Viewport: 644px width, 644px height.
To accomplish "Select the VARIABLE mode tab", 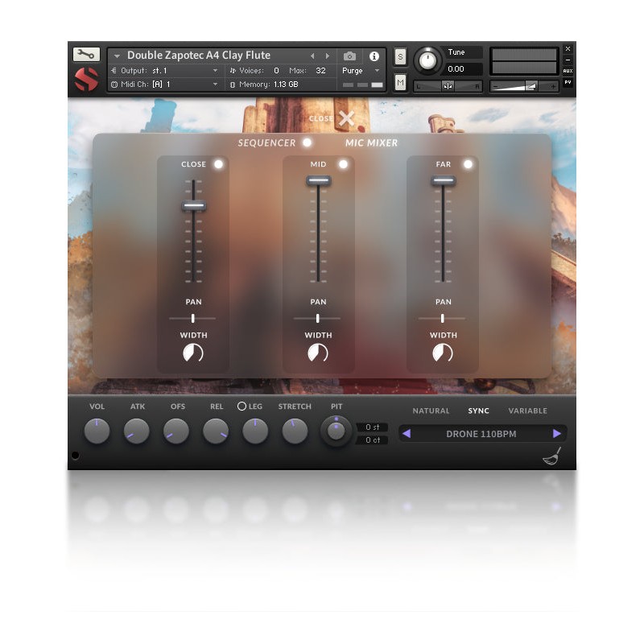I will pyautogui.click(x=527, y=411).
